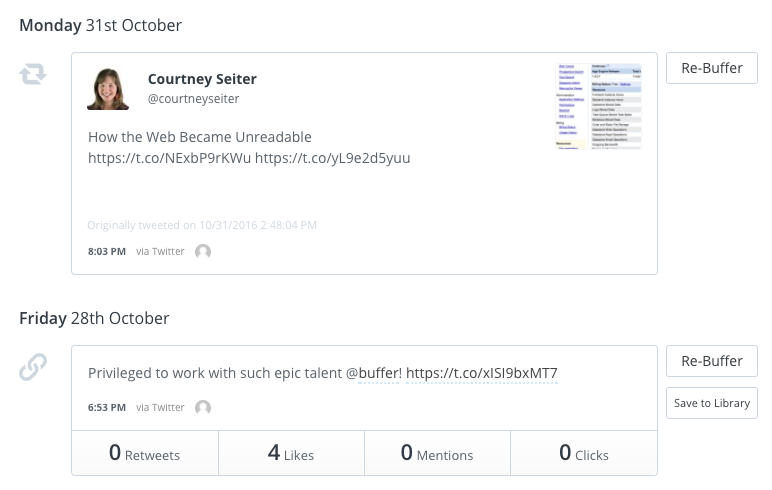The image size is (772, 490).
Task: Re-Buffer the Courtney Seiter retweet
Action: click(x=711, y=68)
